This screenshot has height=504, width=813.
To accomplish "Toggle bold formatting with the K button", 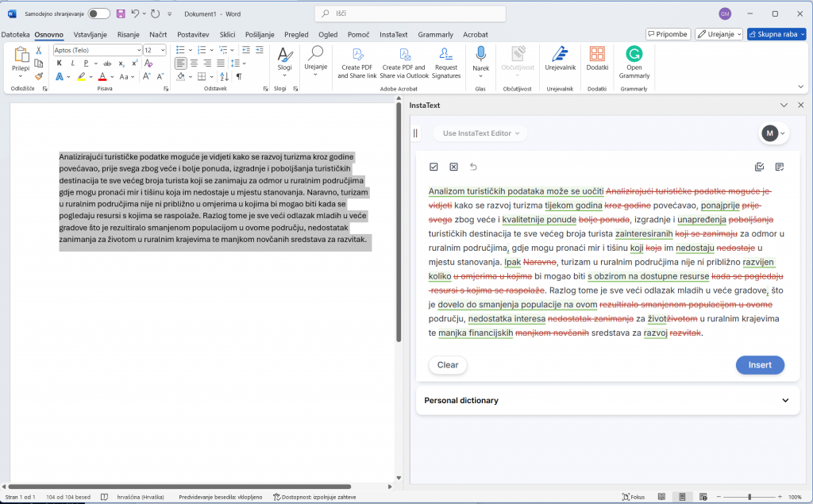I will point(59,63).
